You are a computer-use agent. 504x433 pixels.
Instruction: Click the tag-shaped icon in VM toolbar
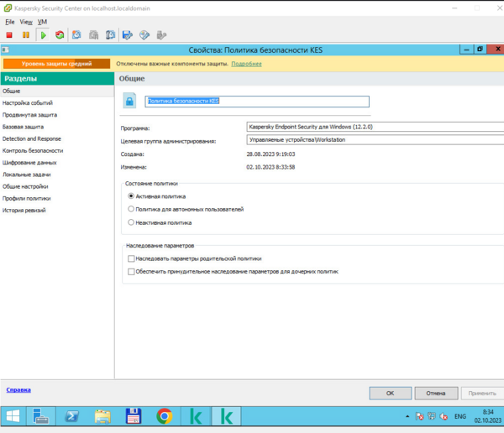tap(144, 34)
